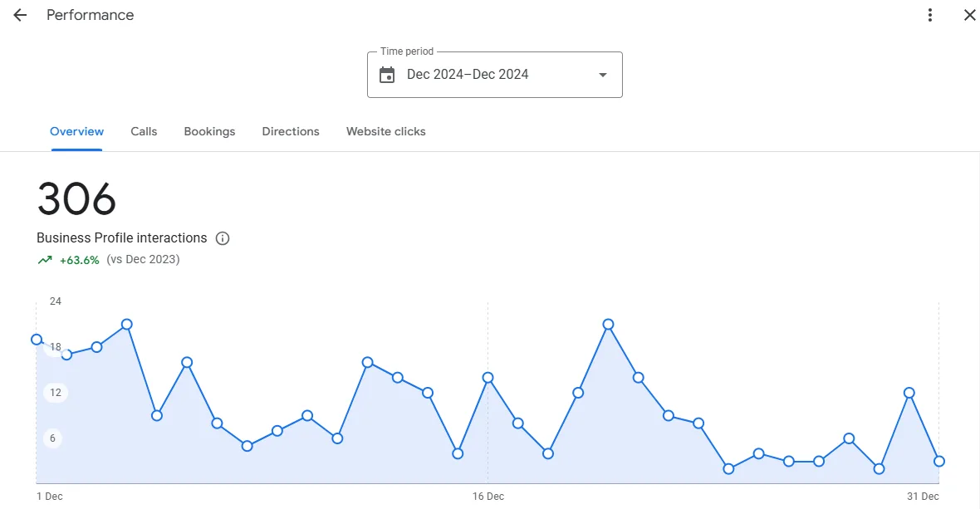Viewport: 980px width, 509px height.
Task: Click the 306 interactions total number
Action: [x=76, y=199]
